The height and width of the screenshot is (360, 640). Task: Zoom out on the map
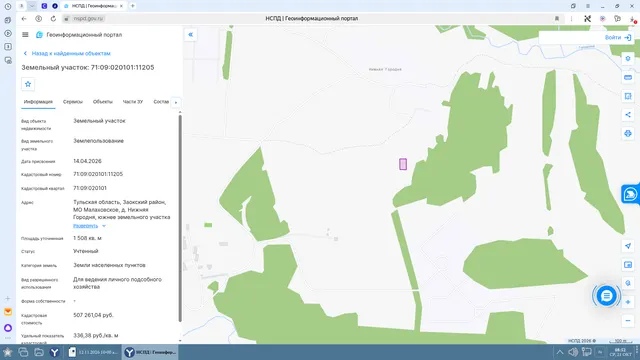click(x=628, y=321)
